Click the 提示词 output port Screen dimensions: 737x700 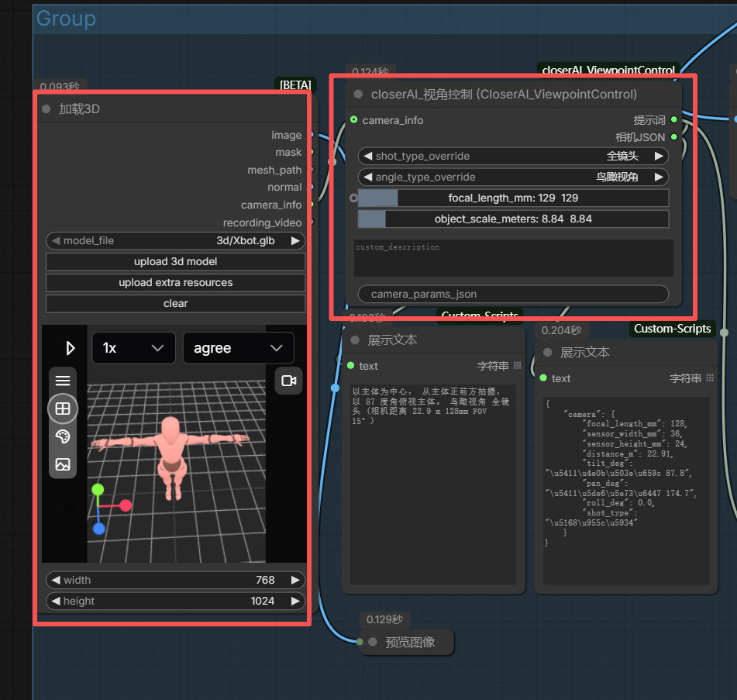pos(674,120)
